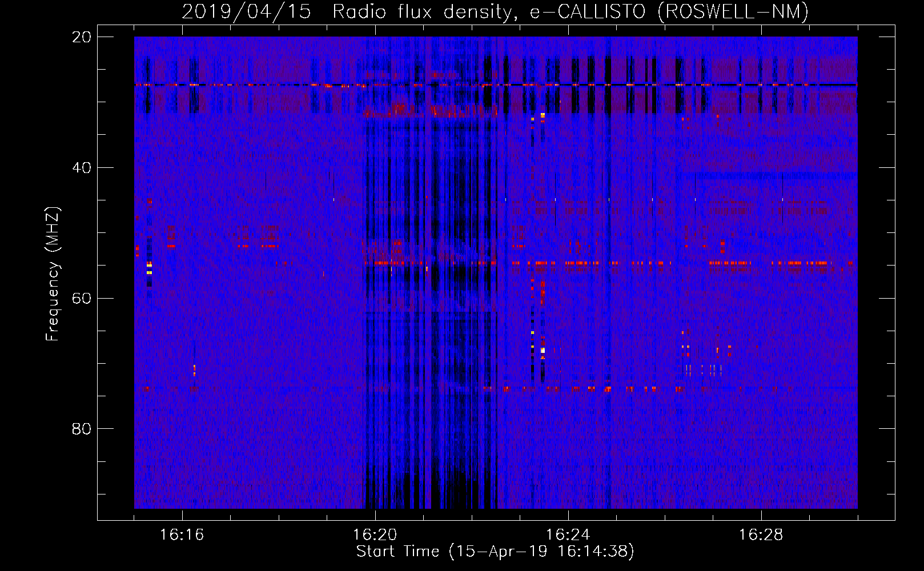
Task: Click the 20 MHz frequency tick label
Action: coord(81,37)
